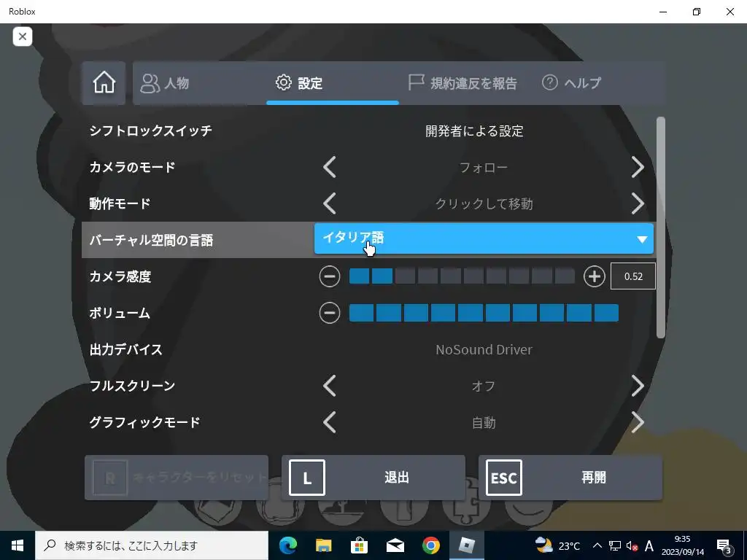This screenshot has width=747, height=560.
Task: Open Microsoft Store from taskbar
Action: coord(359,545)
